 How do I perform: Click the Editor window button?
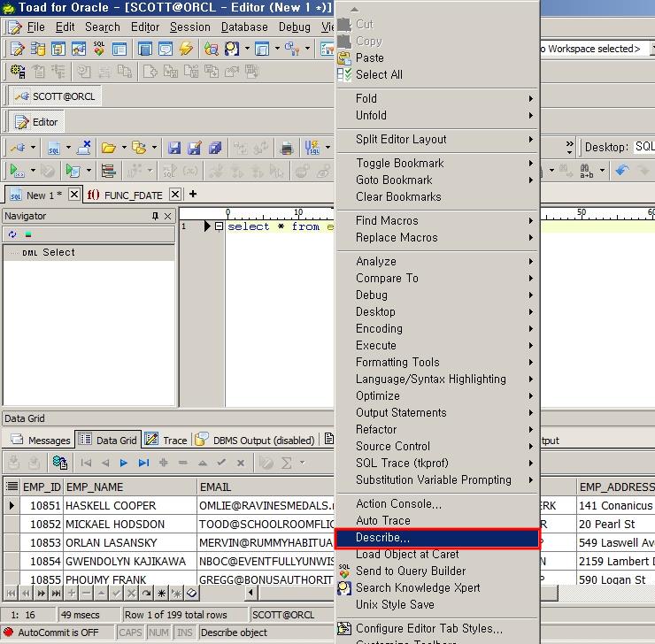pyautogui.click(x=37, y=122)
